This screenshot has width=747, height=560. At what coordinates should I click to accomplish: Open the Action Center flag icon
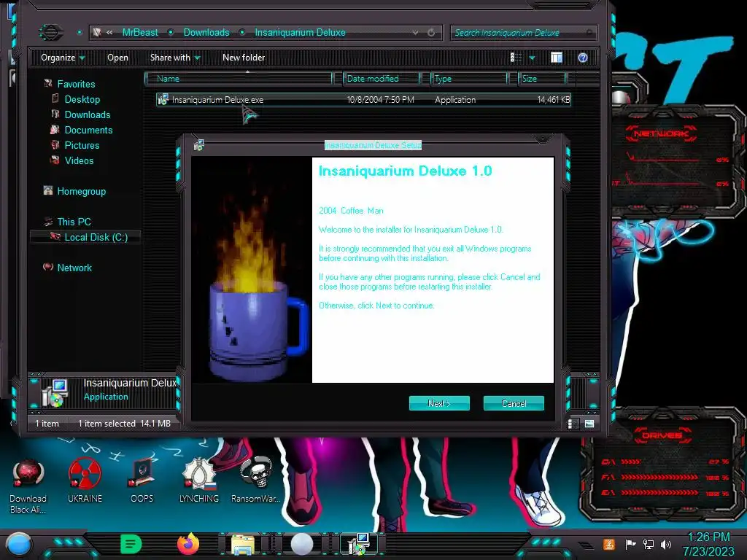click(630, 544)
